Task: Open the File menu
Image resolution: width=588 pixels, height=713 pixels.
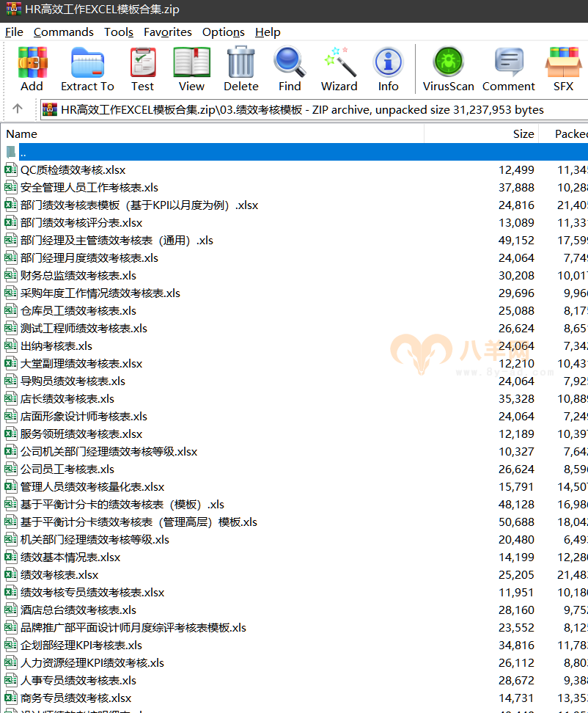Action: [14, 32]
